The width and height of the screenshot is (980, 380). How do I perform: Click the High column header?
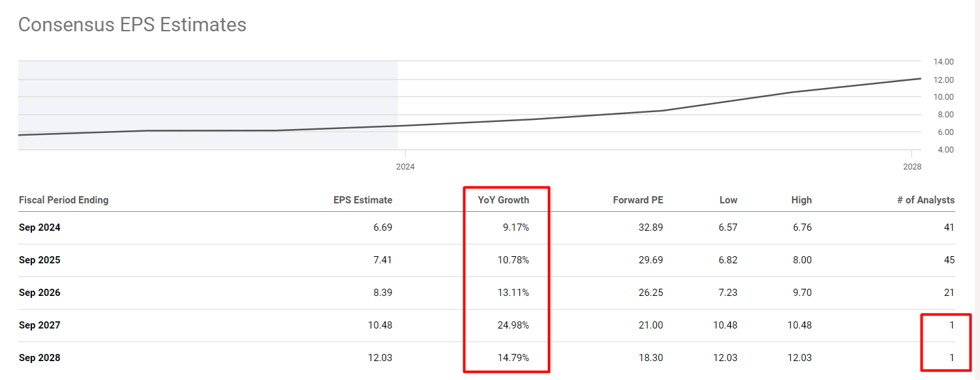801,200
